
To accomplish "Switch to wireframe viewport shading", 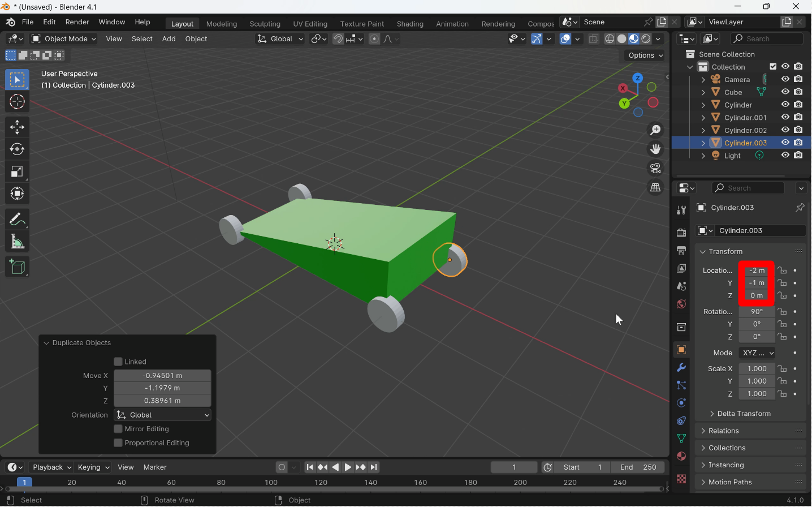I will click(610, 39).
